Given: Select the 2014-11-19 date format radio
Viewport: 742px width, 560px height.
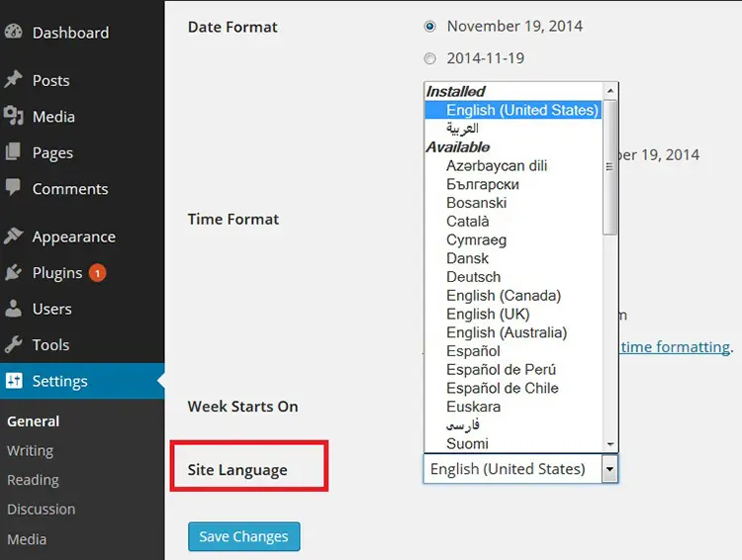Looking at the screenshot, I should point(430,58).
